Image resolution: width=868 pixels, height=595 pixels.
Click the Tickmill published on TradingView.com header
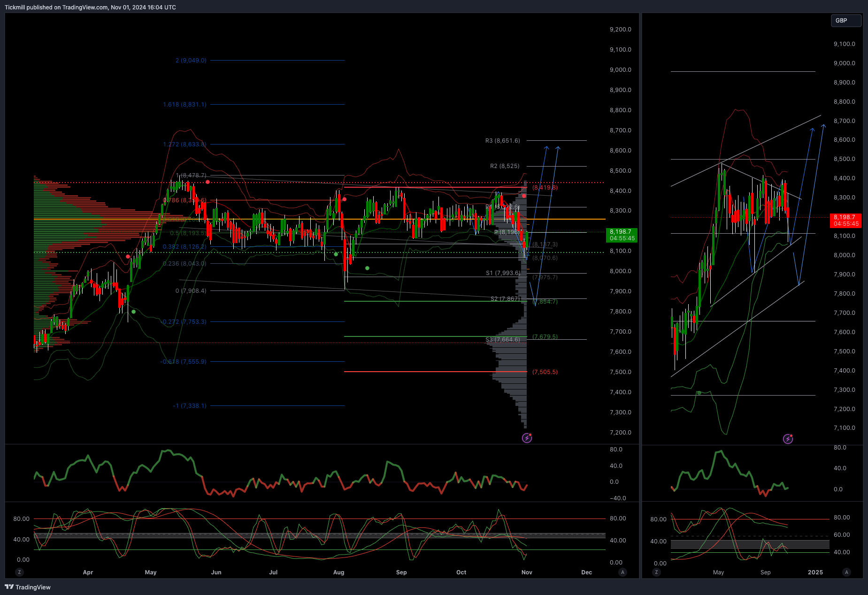click(x=90, y=7)
